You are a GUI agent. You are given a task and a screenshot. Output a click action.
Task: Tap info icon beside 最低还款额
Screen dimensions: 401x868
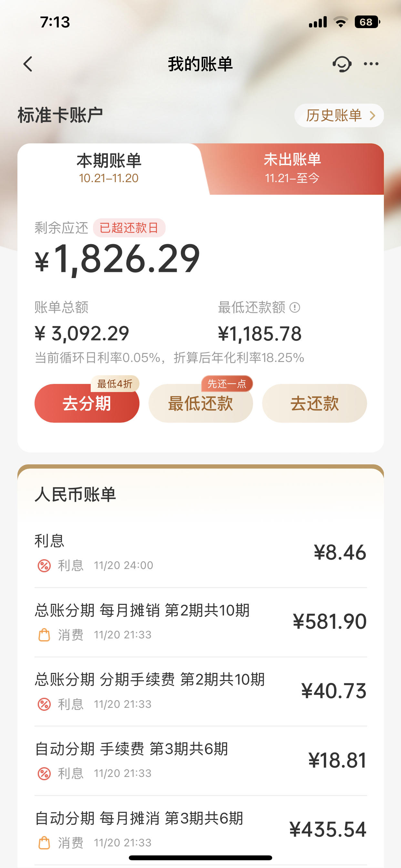(x=295, y=307)
